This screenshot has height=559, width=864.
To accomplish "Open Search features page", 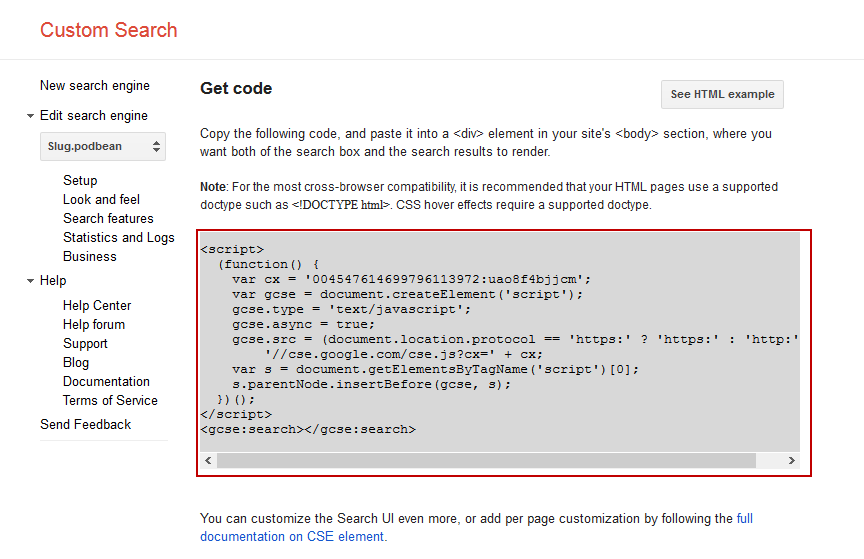I will pos(108,218).
